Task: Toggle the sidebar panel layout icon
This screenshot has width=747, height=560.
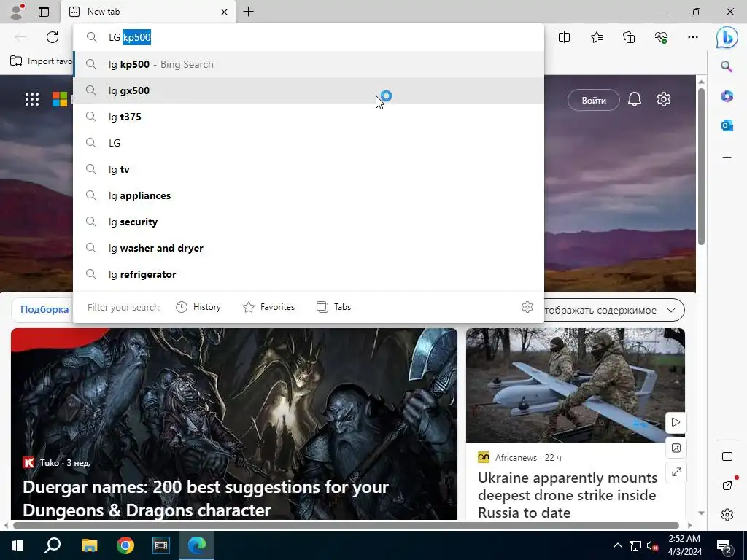Action: [727, 456]
